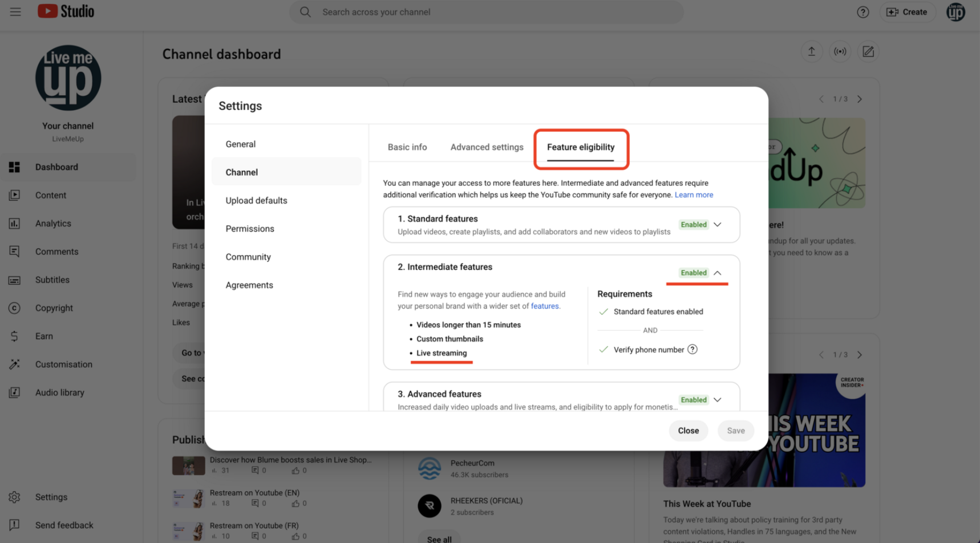Click the PecheurCom channel name
This screenshot has height=543, width=980.
[472, 463]
